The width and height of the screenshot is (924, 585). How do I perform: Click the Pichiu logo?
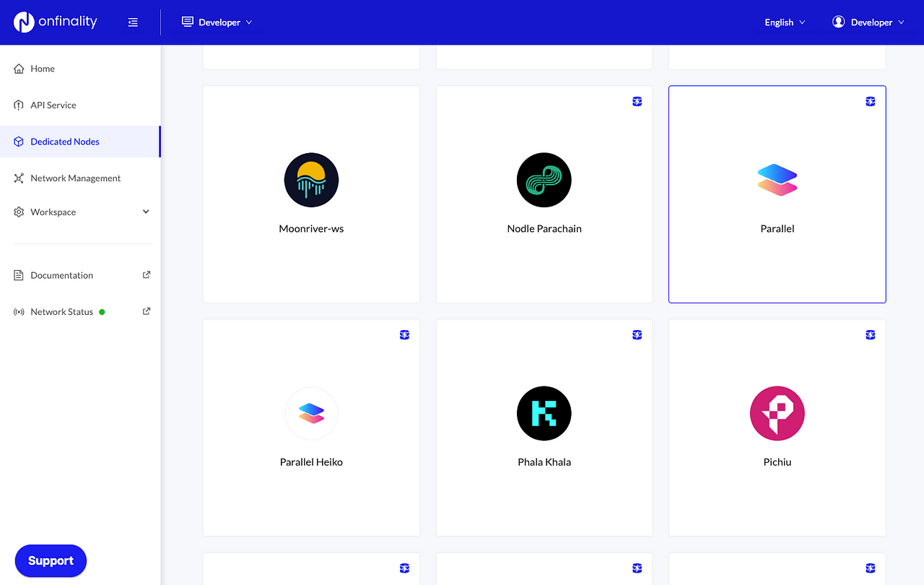pyautogui.click(x=777, y=413)
